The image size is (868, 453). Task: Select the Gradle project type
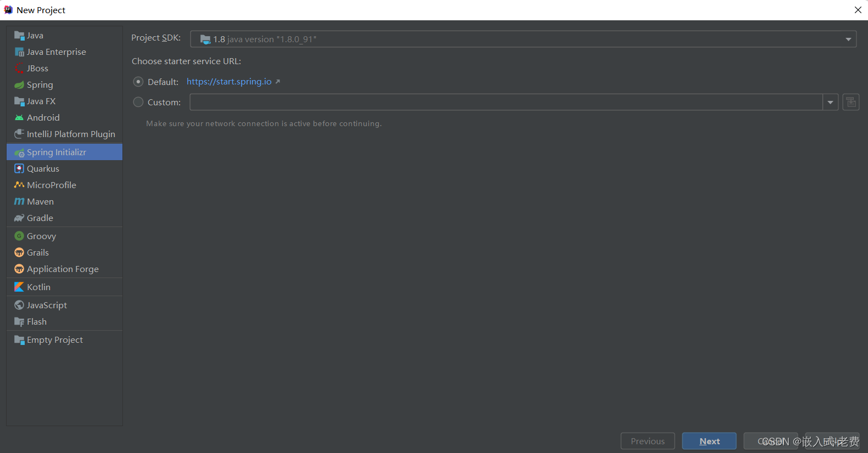click(64, 218)
